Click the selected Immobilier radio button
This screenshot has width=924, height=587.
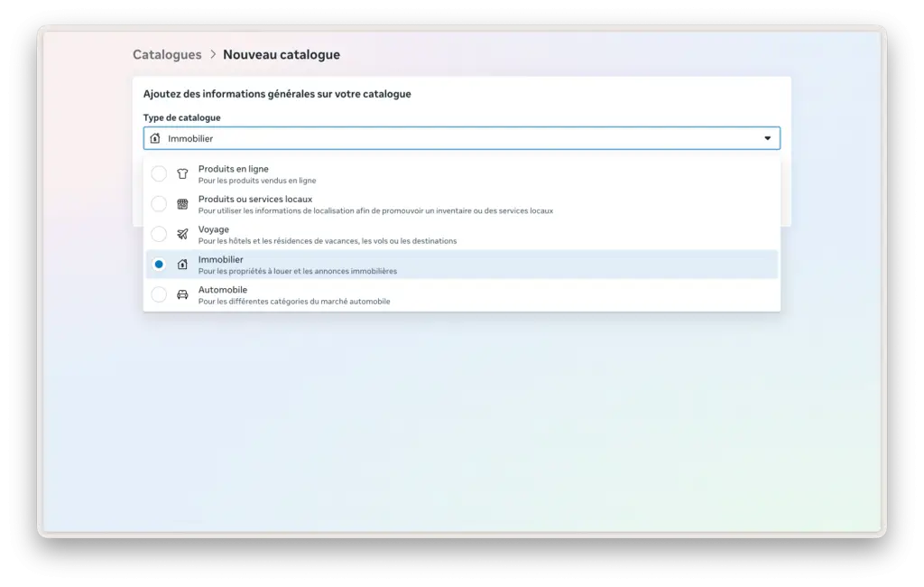pyautogui.click(x=159, y=265)
